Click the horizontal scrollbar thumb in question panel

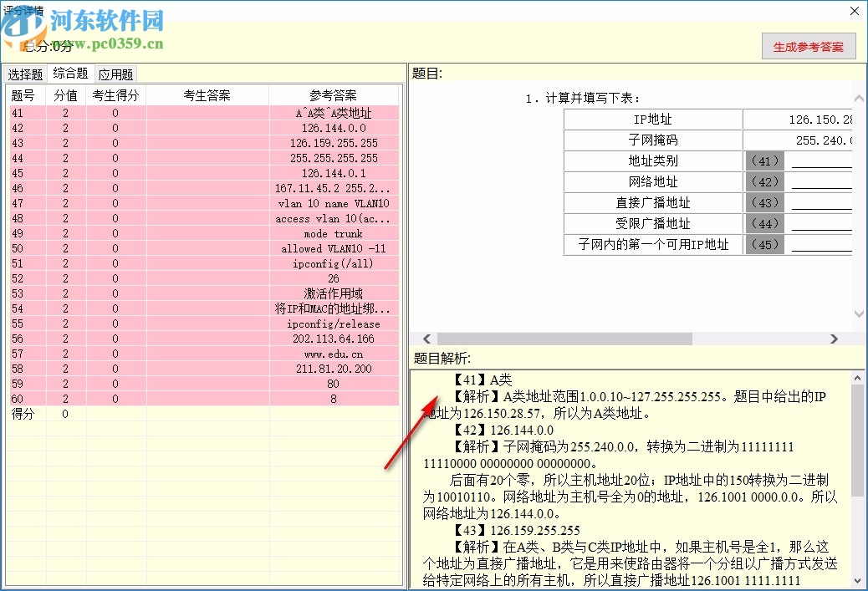(564, 339)
